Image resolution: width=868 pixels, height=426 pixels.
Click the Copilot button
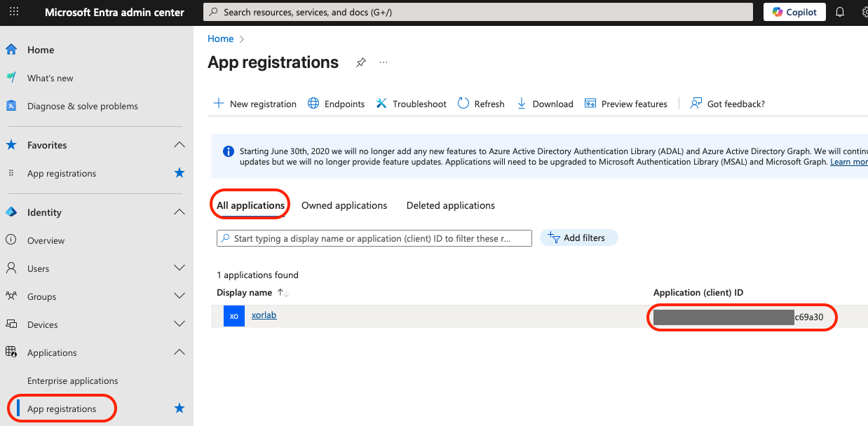(794, 12)
